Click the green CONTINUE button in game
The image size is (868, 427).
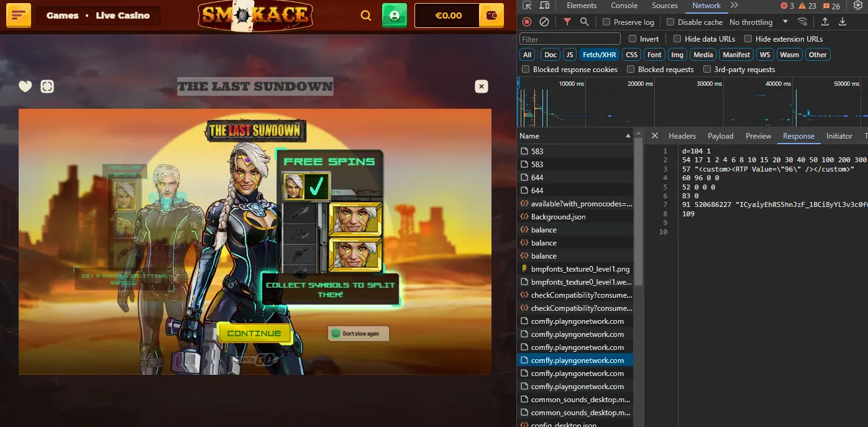click(254, 333)
